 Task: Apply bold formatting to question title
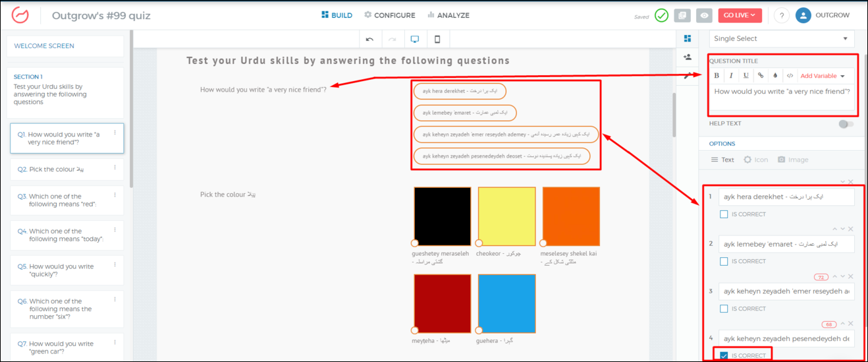pyautogui.click(x=717, y=76)
